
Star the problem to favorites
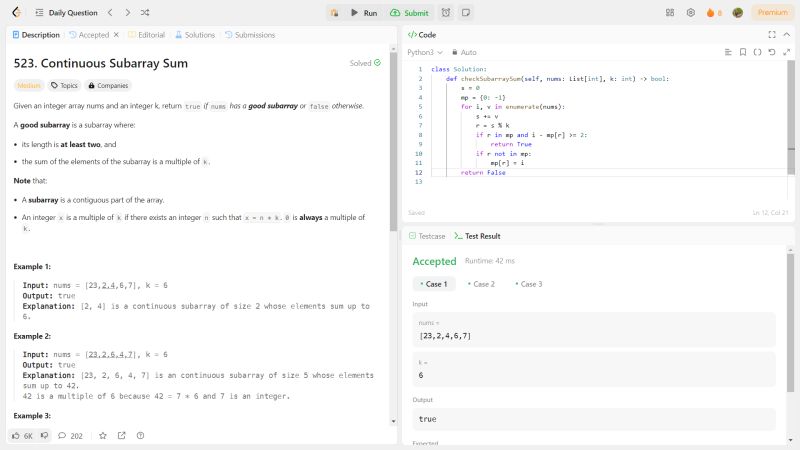tap(103, 436)
